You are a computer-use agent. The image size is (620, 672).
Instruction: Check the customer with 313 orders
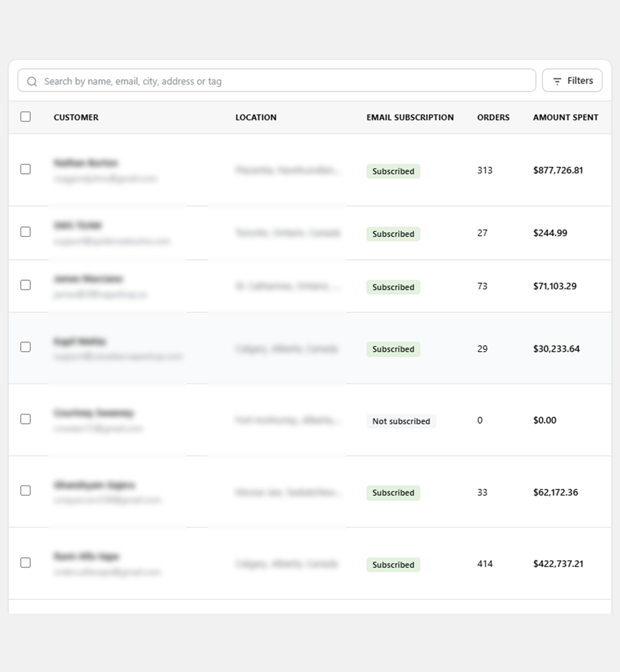coord(26,169)
